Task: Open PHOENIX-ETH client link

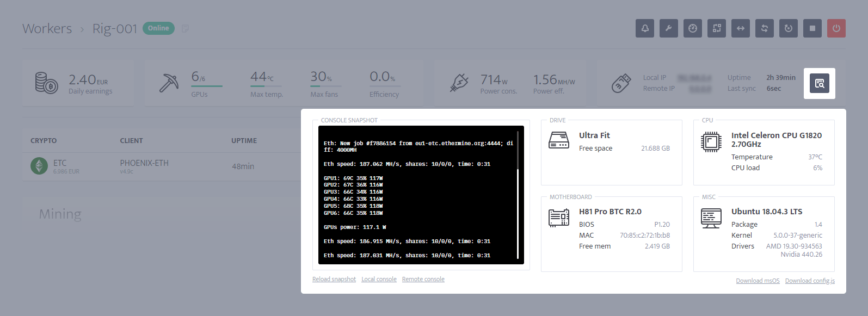Action: [x=144, y=163]
